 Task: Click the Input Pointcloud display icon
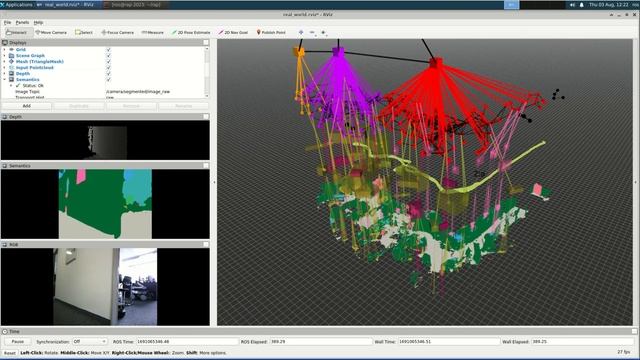coord(11,67)
